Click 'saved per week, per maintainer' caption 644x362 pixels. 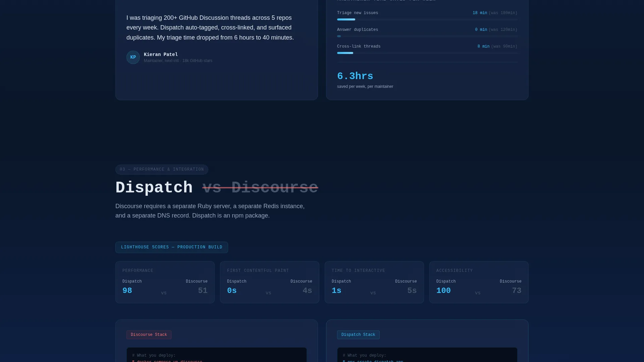[365, 86]
